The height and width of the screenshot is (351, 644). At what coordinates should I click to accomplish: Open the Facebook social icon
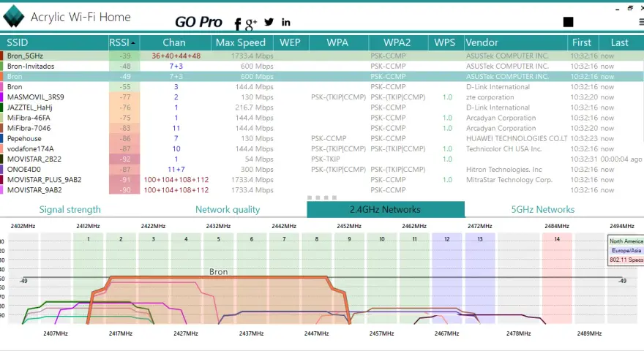click(x=237, y=24)
